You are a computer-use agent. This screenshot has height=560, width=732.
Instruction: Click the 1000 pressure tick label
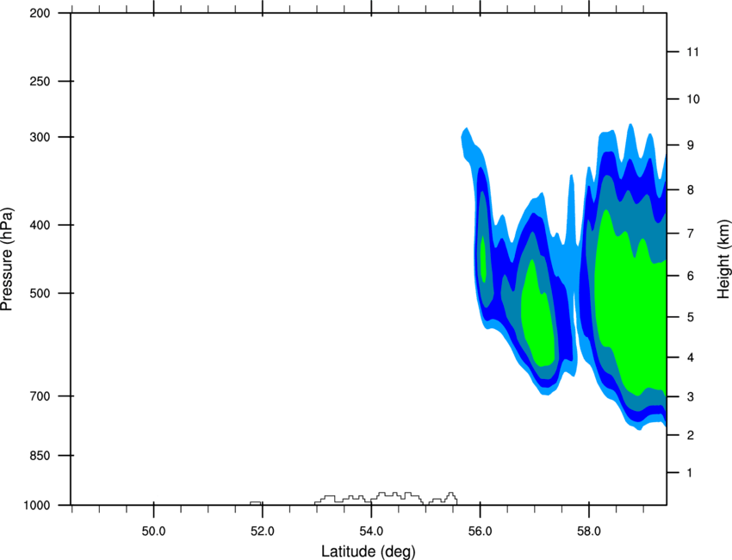coord(37,506)
